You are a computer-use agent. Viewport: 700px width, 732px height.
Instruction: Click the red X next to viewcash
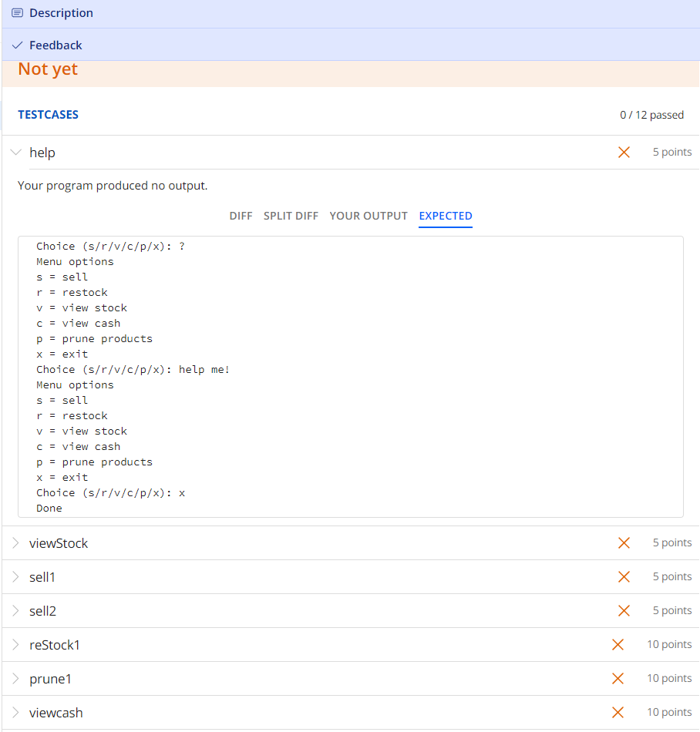click(x=618, y=712)
